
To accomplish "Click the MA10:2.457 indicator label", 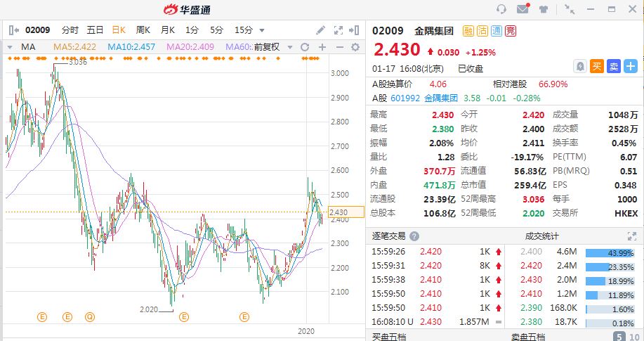I will (x=131, y=47).
